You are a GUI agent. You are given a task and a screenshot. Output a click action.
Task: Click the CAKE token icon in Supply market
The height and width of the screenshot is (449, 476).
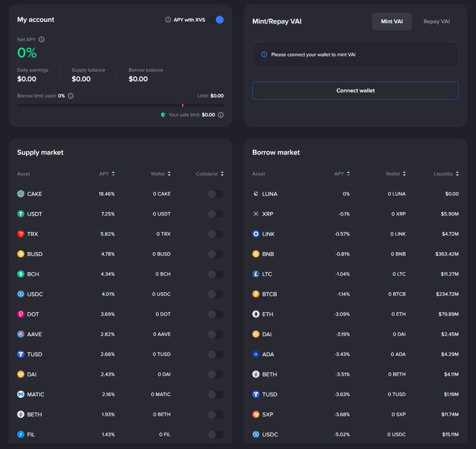coord(21,194)
